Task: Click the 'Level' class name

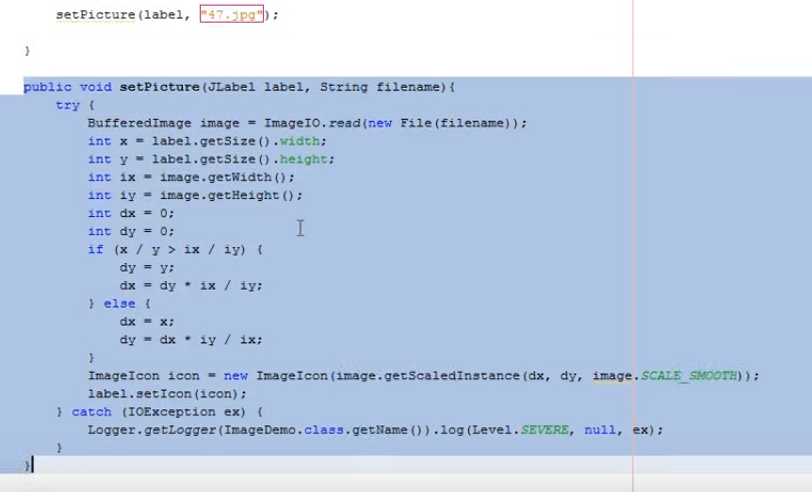Action: 492,430
